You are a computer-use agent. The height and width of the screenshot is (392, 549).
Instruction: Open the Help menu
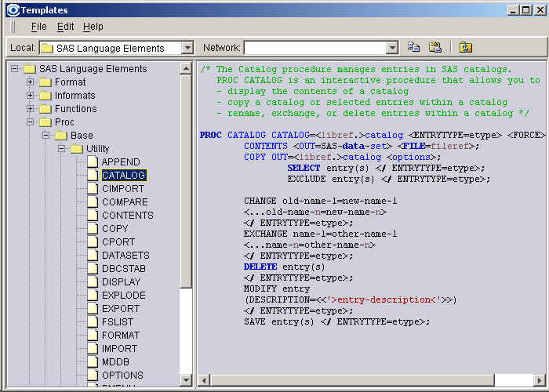(x=93, y=27)
